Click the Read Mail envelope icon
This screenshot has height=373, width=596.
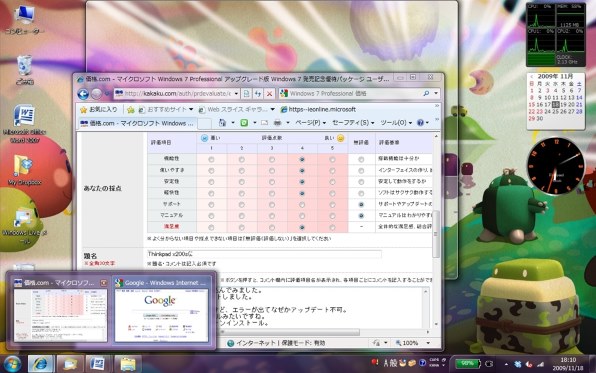pos(265,123)
